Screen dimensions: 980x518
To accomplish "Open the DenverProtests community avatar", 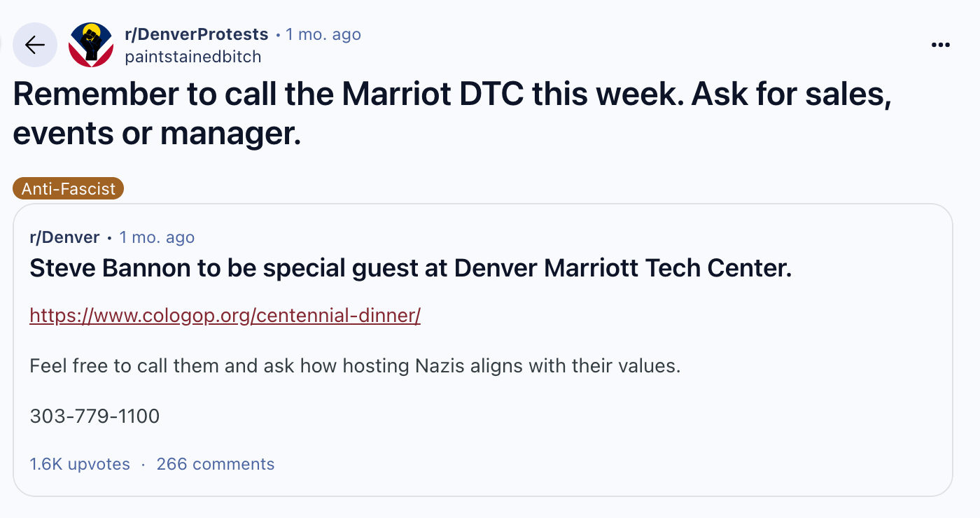I will (91, 45).
